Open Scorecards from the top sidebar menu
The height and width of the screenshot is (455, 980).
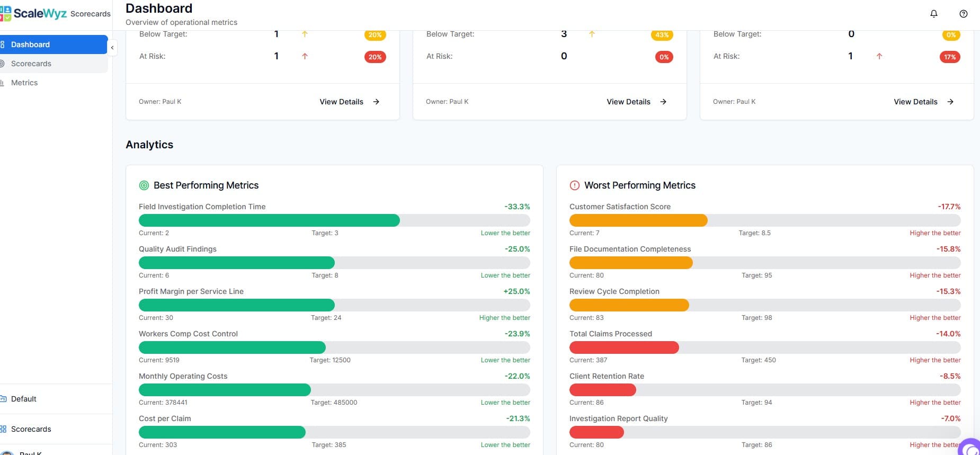click(x=31, y=64)
